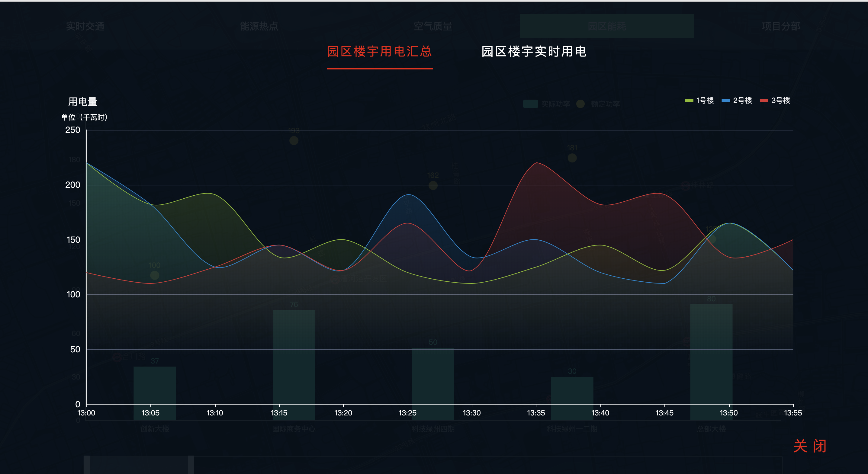The height and width of the screenshot is (474, 868).
Task: Go to the 项目分部 navigation item
Action: (x=781, y=26)
